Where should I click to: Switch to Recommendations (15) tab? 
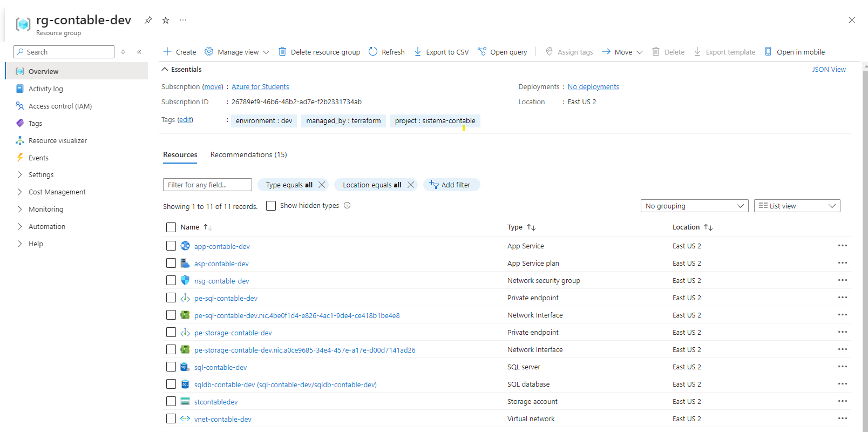click(x=248, y=154)
